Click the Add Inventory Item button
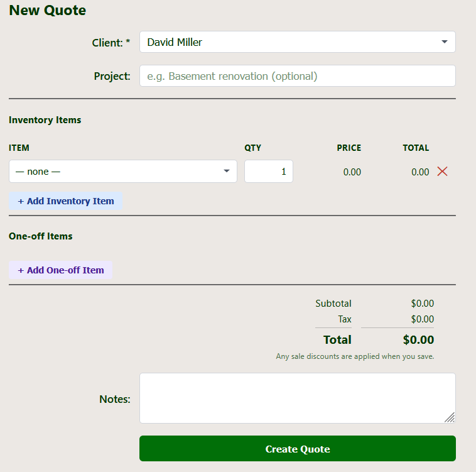The width and height of the screenshot is (476, 472). (65, 200)
